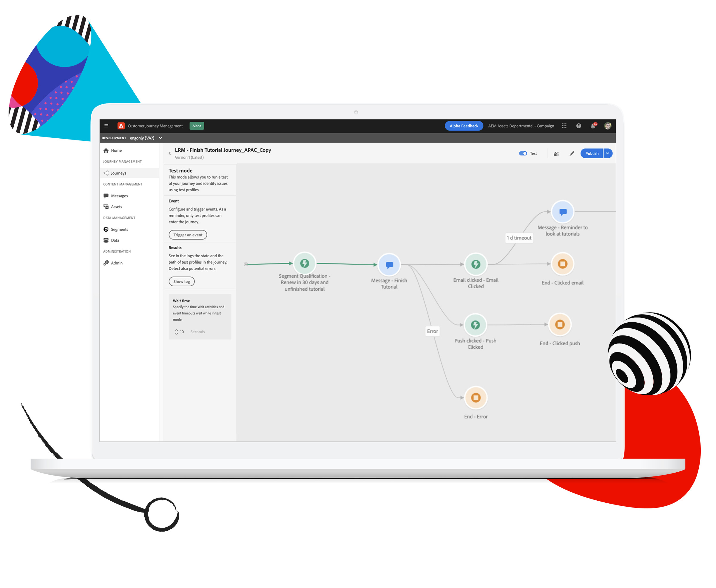Screen dimensions: 716x588
Task: Expand the Publish dropdown options
Action: coord(610,153)
